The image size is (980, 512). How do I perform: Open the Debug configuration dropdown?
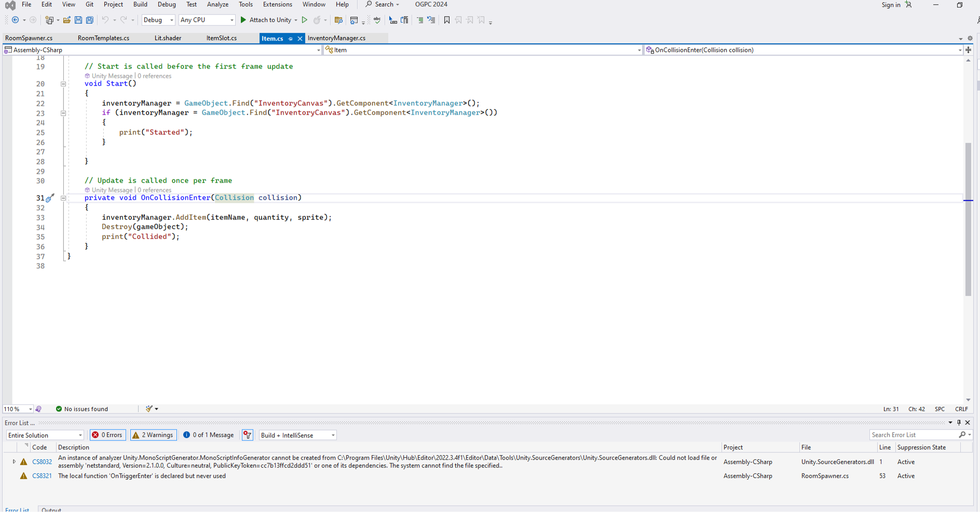pyautogui.click(x=158, y=20)
